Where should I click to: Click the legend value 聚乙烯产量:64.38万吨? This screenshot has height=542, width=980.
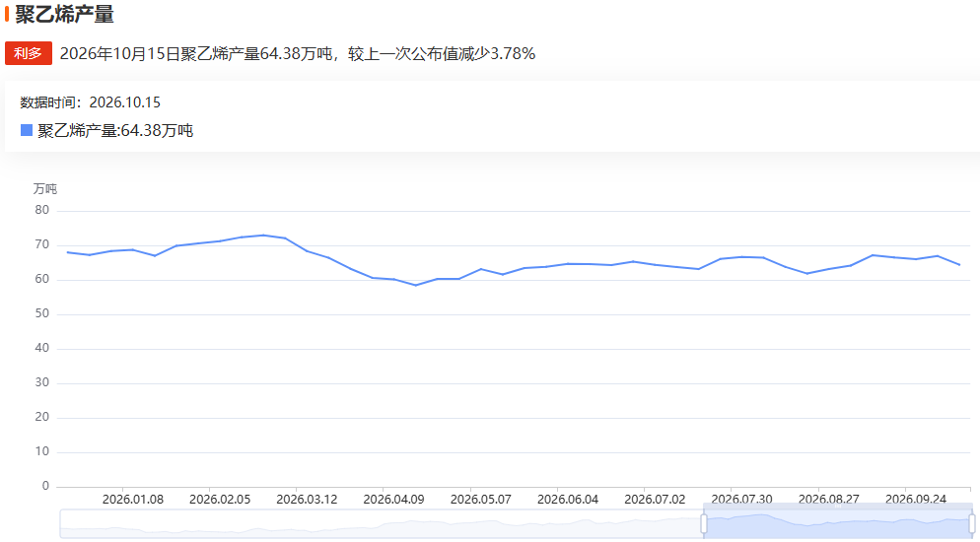click(x=115, y=130)
